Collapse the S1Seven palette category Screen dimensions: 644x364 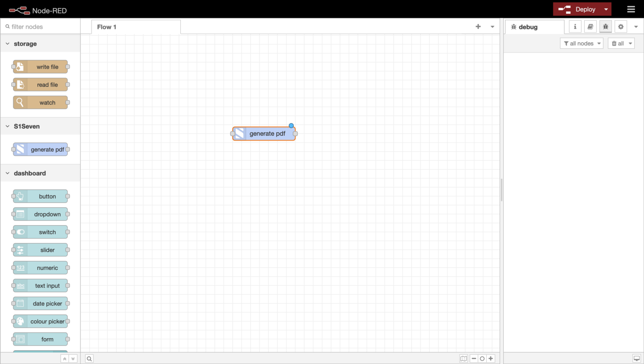point(8,126)
